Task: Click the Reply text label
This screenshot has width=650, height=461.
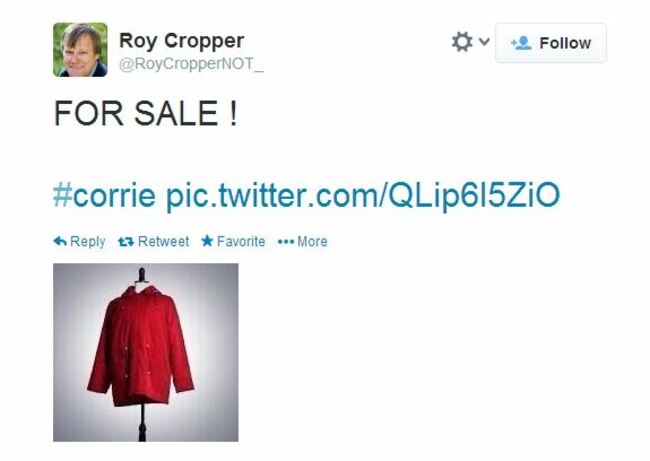Action: coord(87,241)
